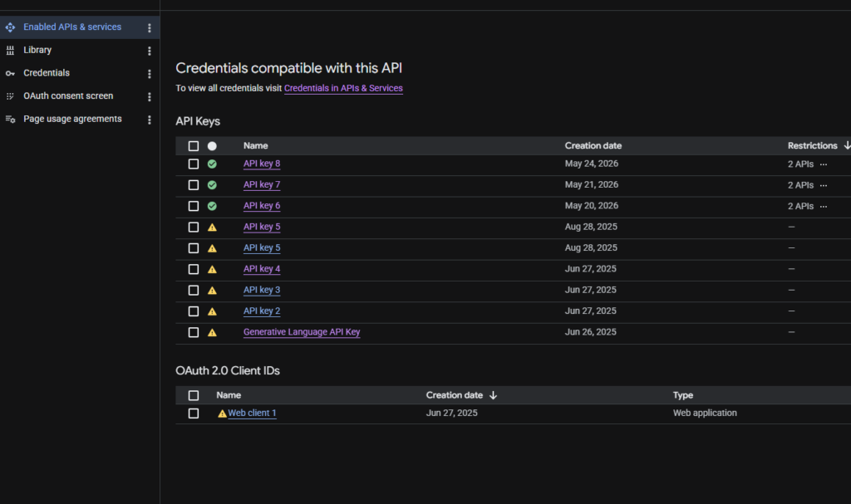Open more options for Enabled APIs & services
This screenshot has height=504, width=851.
point(150,27)
